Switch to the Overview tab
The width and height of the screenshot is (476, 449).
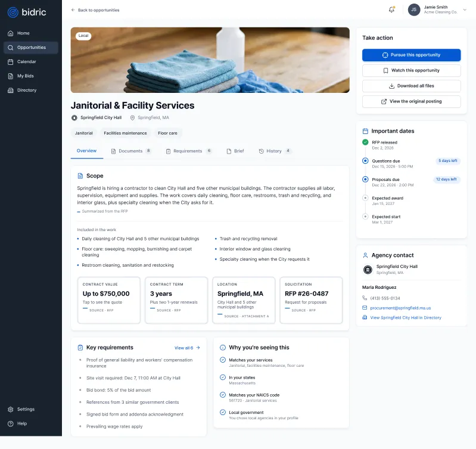pos(86,151)
